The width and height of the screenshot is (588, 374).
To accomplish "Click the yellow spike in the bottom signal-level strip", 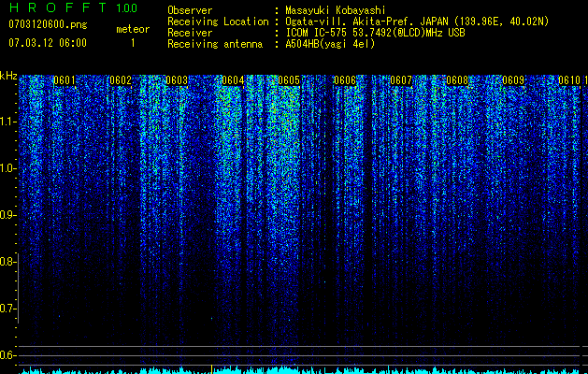I will (212, 368).
